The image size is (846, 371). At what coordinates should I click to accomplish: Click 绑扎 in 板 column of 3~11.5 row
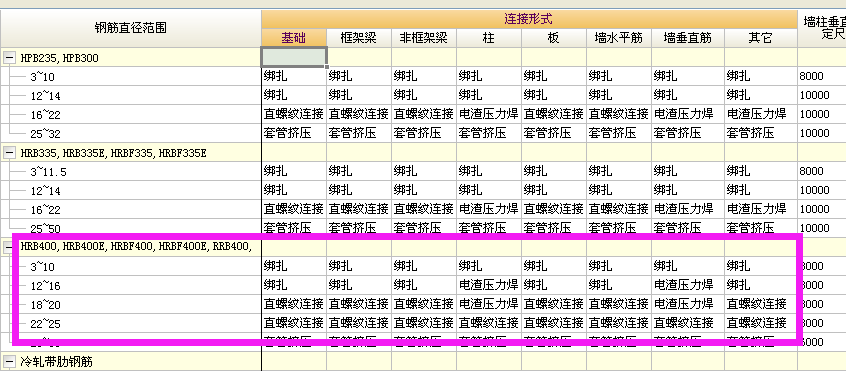tap(535, 171)
